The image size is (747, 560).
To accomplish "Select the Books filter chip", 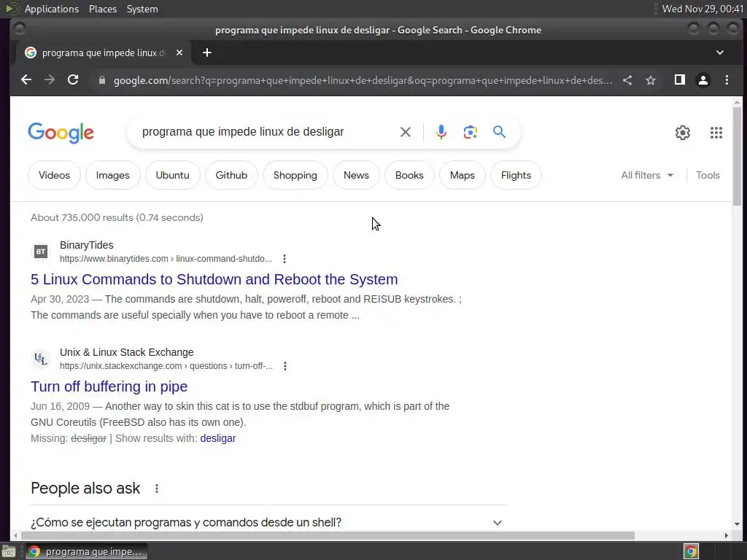I will click(409, 175).
